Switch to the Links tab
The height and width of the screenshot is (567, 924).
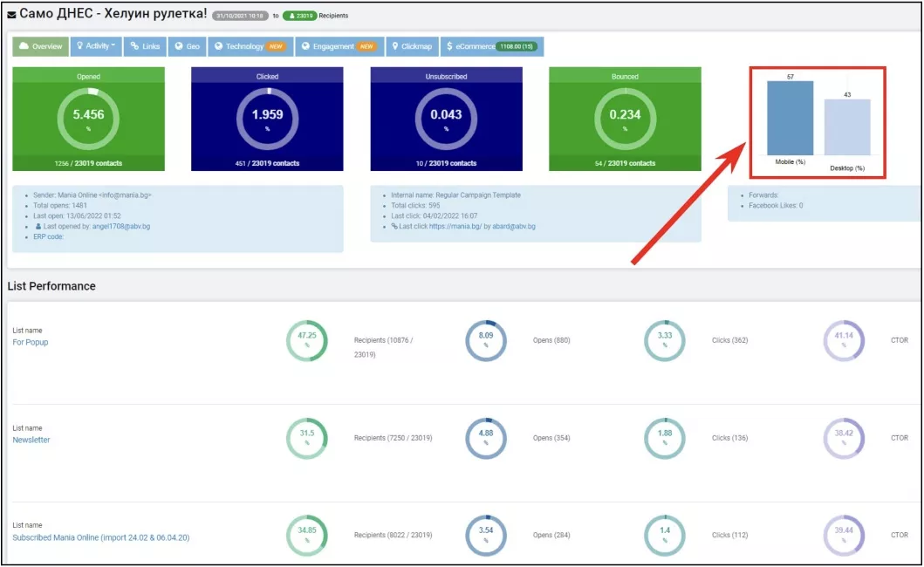click(145, 46)
